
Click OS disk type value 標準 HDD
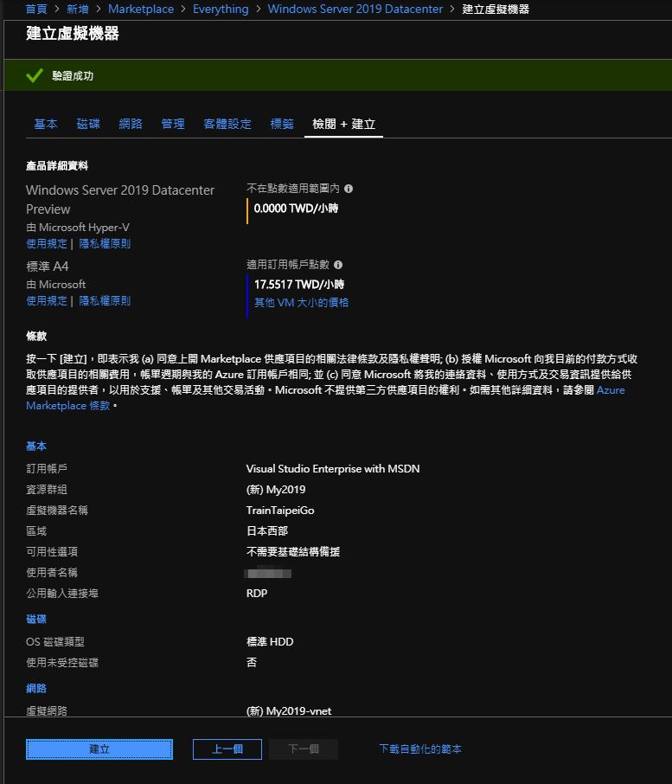(x=270, y=641)
